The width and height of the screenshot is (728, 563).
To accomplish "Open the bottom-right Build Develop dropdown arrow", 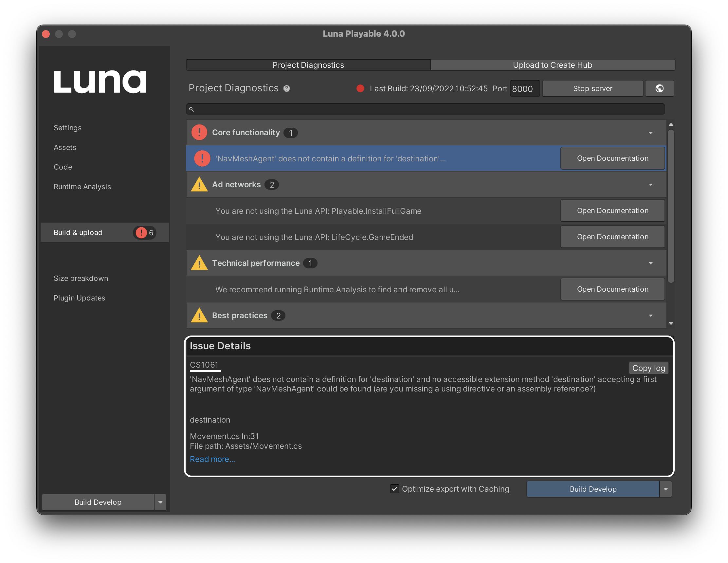I will [x=666, y=489].
